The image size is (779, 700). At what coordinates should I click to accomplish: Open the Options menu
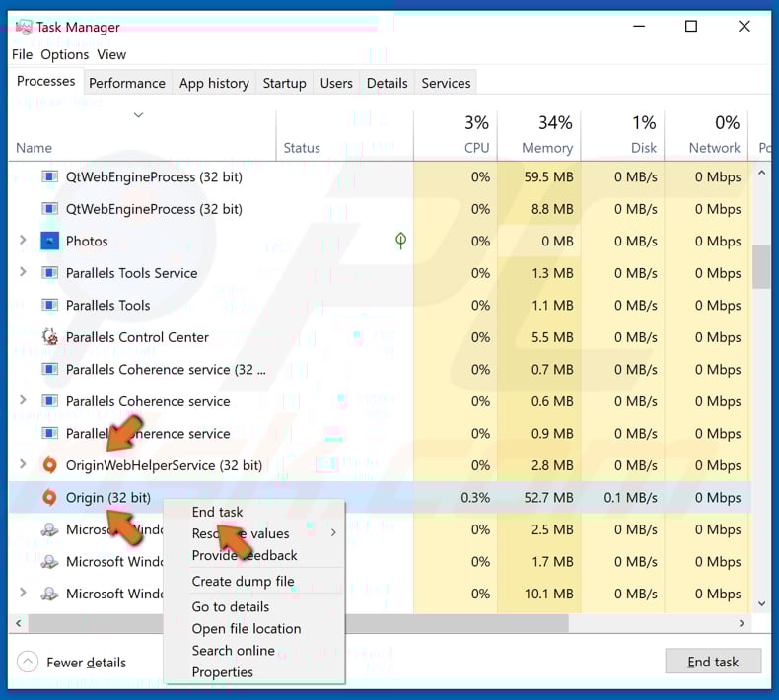tap(64, 54)
